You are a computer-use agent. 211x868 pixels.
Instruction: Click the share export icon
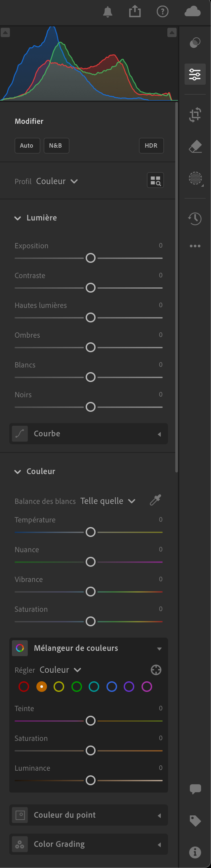tap(135, 12)
